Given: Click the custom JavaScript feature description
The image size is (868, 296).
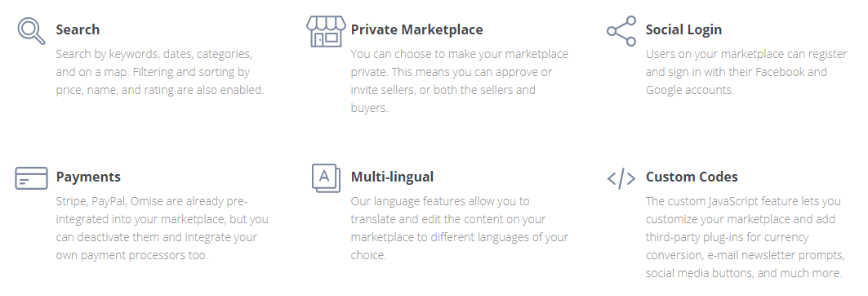Looking at the screenshot, I should [x=745, y=237].
